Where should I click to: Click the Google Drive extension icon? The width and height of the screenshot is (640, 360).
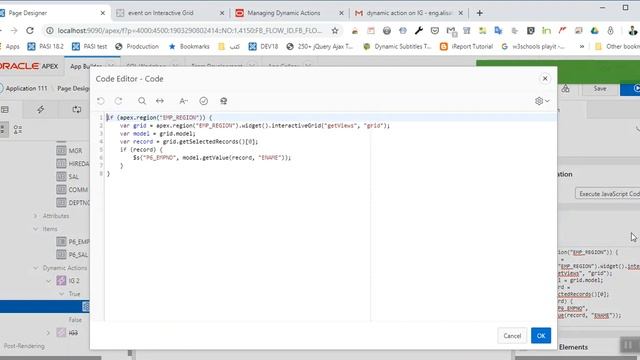tap(594, 31)
